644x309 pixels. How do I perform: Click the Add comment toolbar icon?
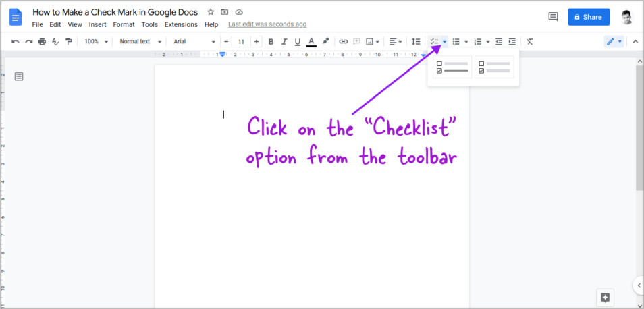click(357, 41)
